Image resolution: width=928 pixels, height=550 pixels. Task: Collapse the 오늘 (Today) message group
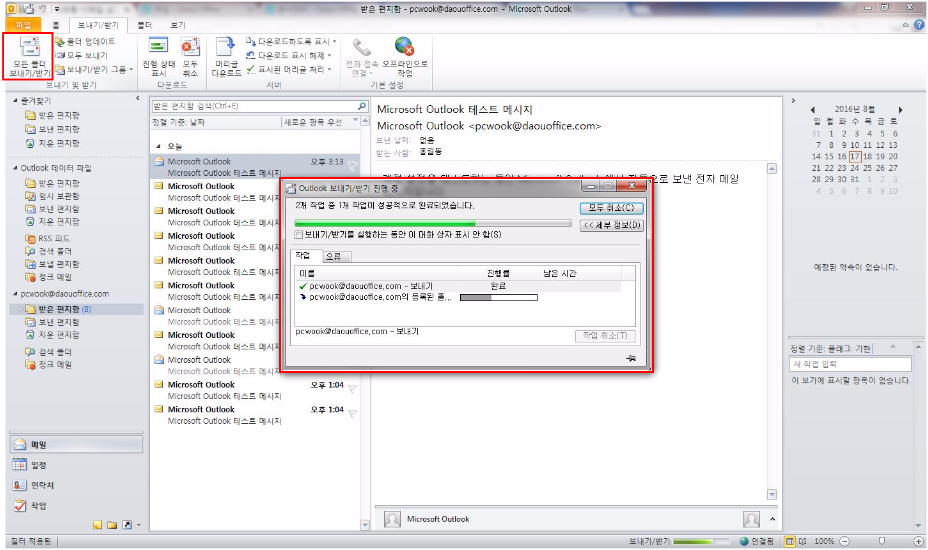click(x=159, y=146)
